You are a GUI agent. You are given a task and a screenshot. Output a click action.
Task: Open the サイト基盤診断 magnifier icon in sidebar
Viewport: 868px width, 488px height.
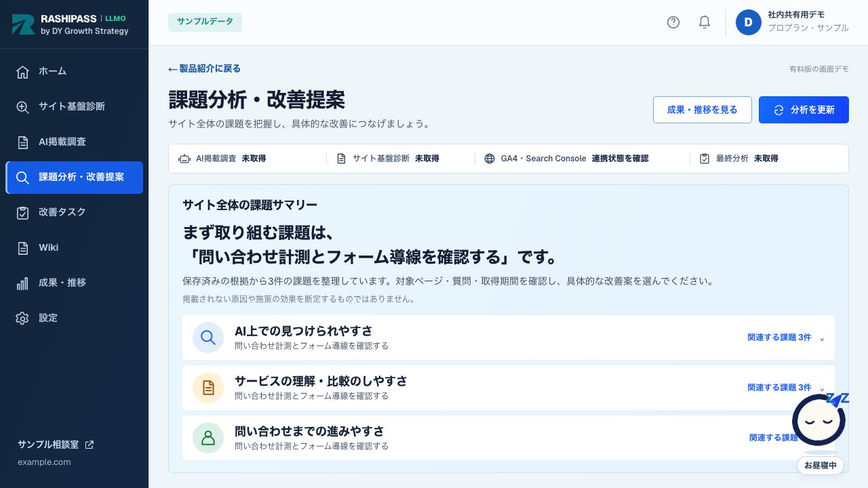(22, 107)
